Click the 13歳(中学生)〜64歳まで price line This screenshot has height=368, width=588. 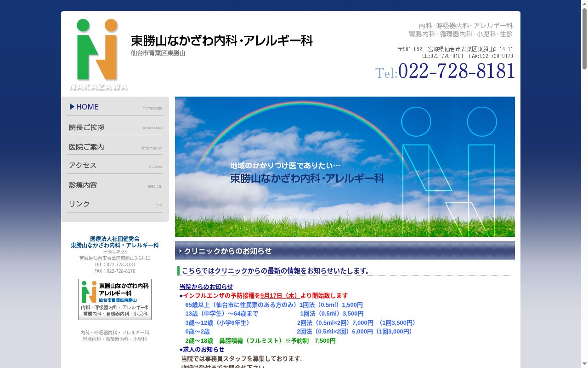pos(274,314)
